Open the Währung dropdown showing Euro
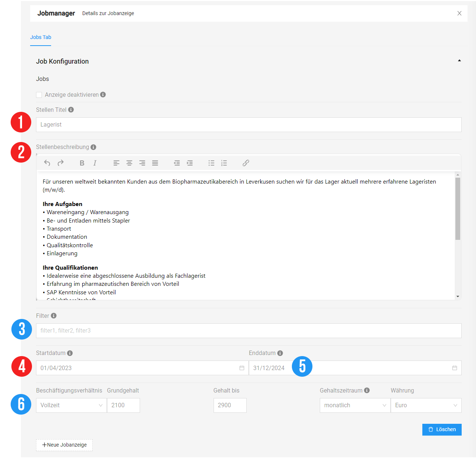Screen dimensions: 476x458 point(426,405)
